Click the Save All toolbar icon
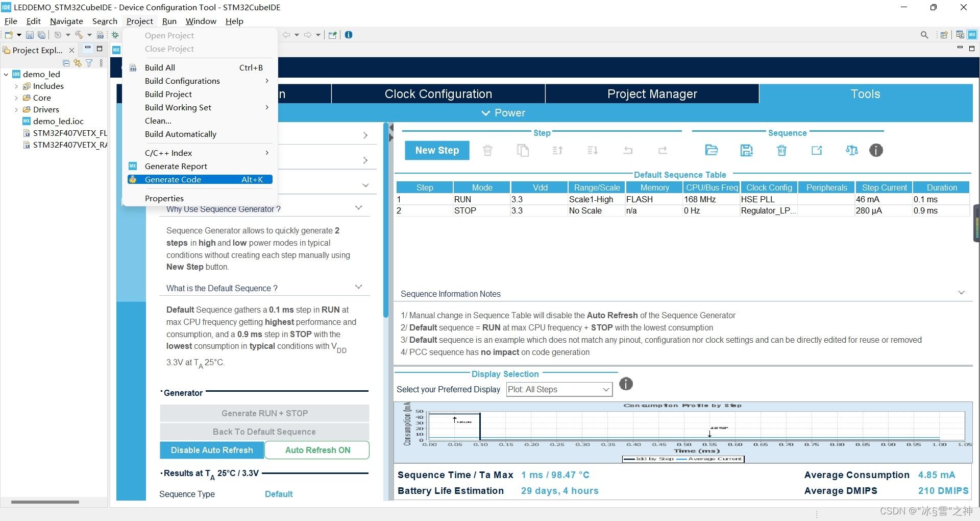 42,35
